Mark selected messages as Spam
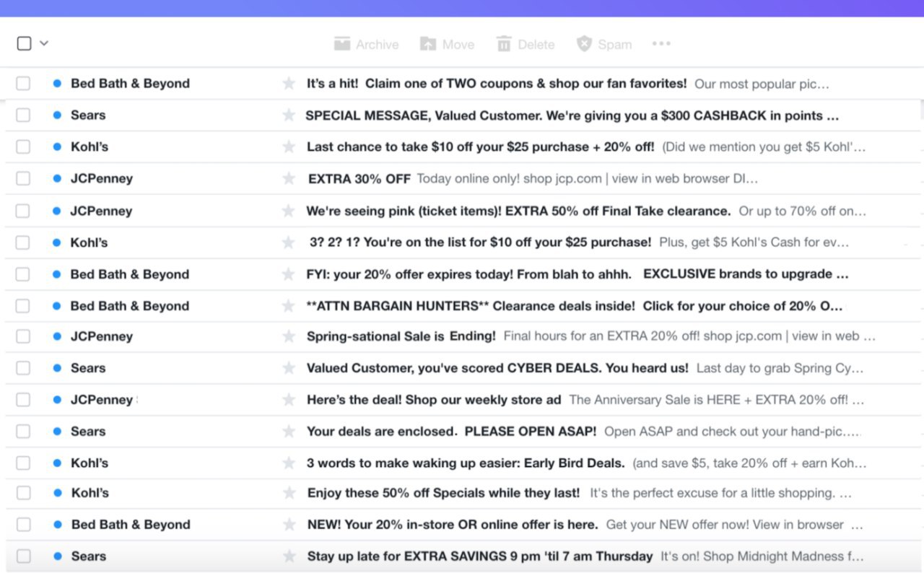This screenshot has width=924, height=573. coord(604,44)
